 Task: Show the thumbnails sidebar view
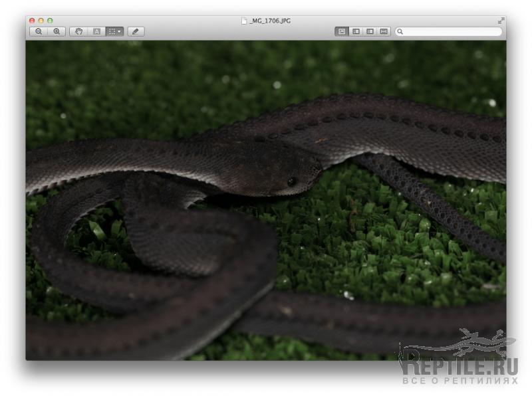[x=356, y=31]
